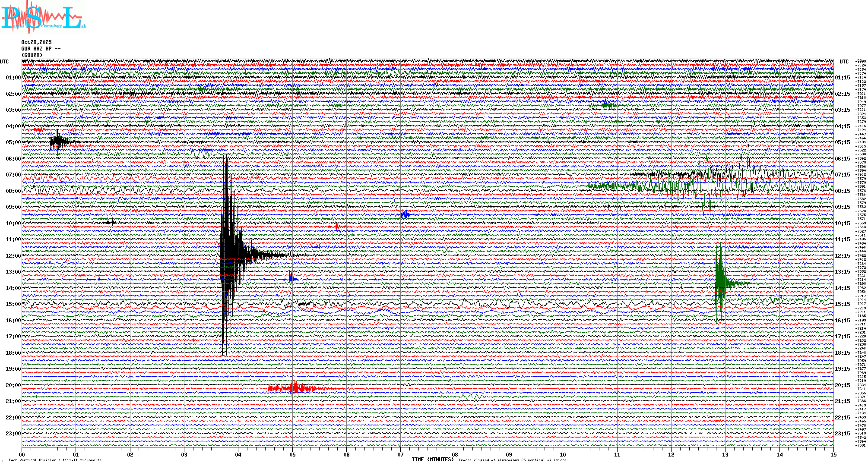Click the 08 minute mark on the bottom axis

(x=455, y=454)
